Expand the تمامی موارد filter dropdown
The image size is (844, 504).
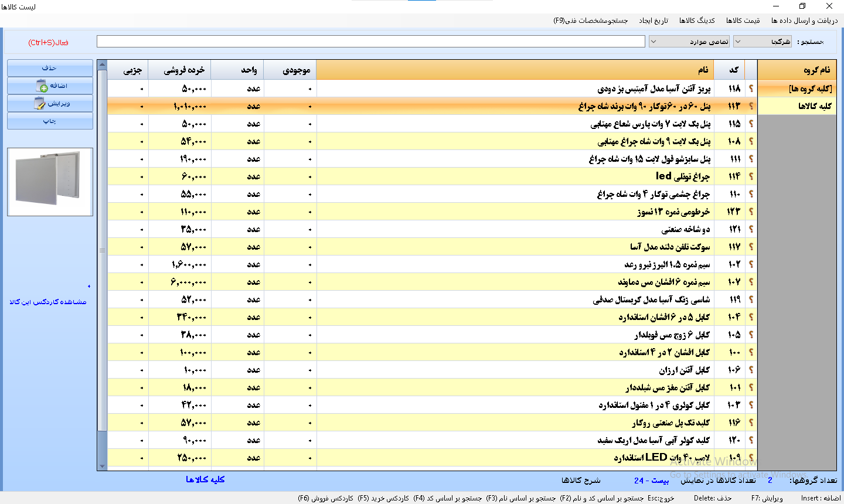[x=689, y=42]
